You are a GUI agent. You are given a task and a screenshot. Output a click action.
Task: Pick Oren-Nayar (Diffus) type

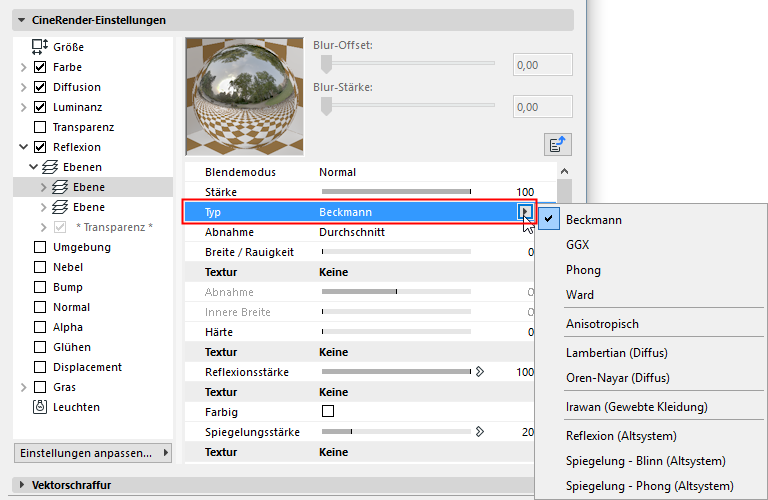pyautogui.click(x=618, y=378)
